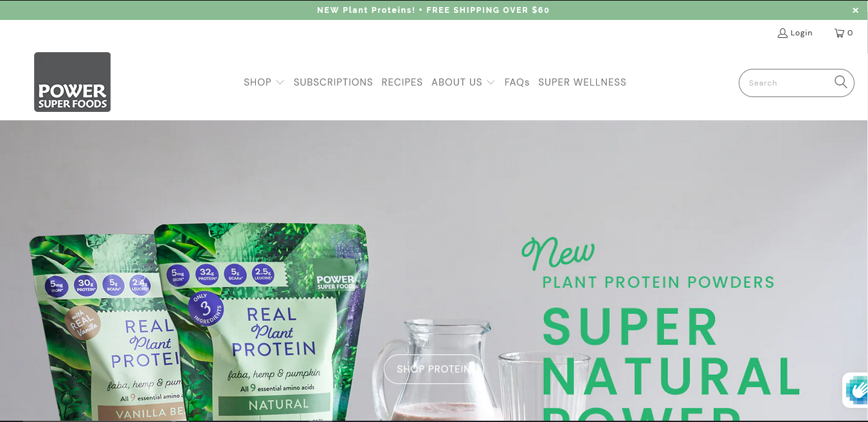Click the user account Login icon

(x=782, y=33)
